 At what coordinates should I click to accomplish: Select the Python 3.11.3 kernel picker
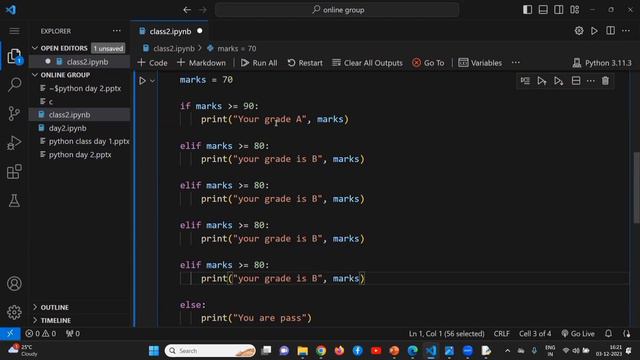602,63
